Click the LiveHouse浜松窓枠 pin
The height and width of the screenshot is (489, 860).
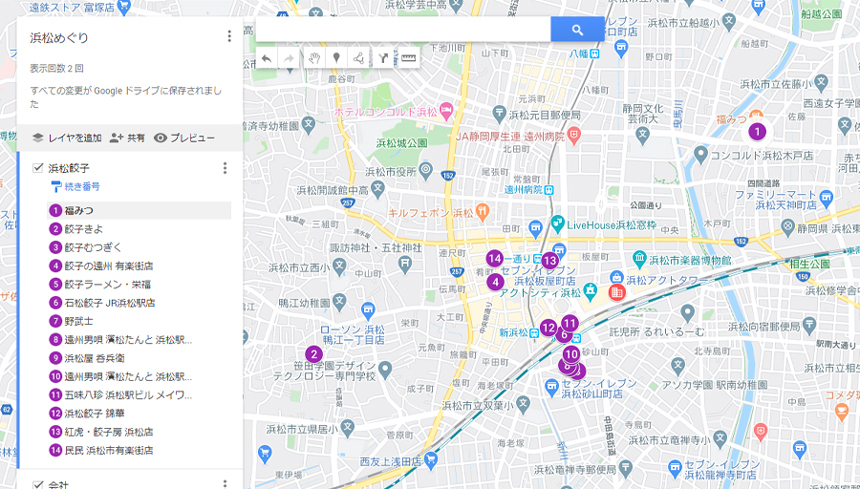pos(558,224)
